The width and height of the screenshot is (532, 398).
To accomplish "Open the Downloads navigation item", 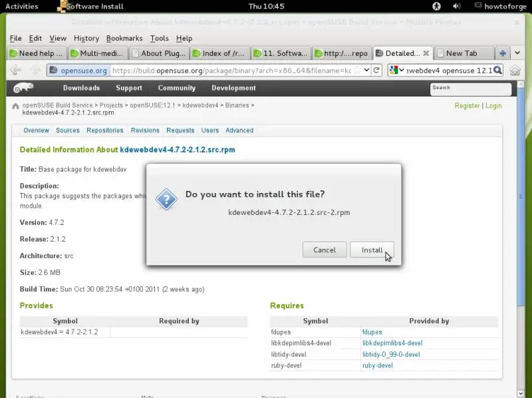I will [81, 88].
